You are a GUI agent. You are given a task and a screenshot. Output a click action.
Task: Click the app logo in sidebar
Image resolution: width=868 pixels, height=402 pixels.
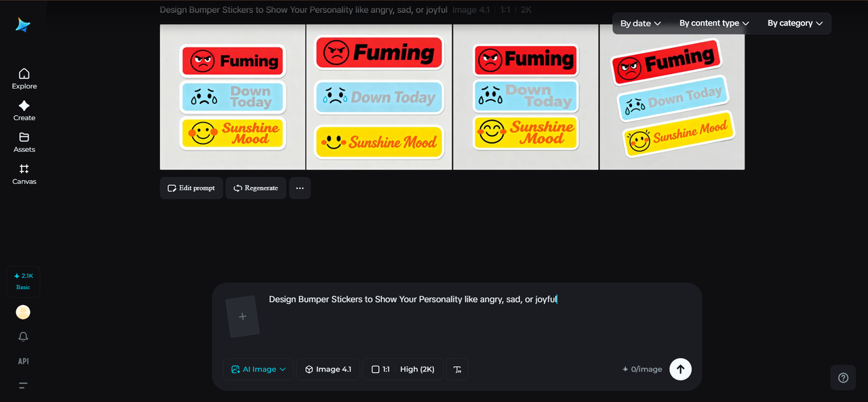(x=24, y=26)
